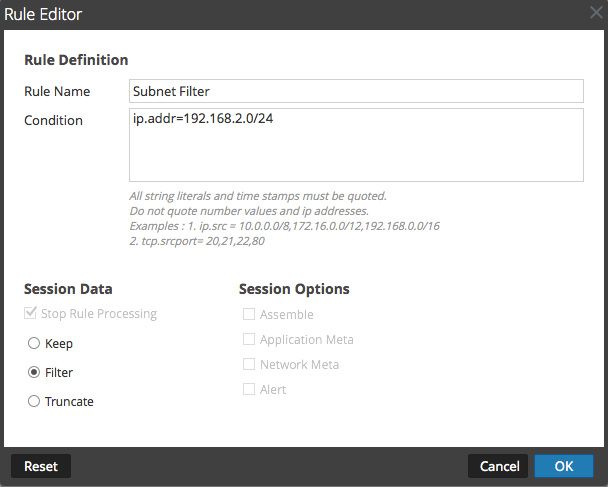Click the Rule Definition heading
The image size is (608, 487).
[x=76, y=60]
